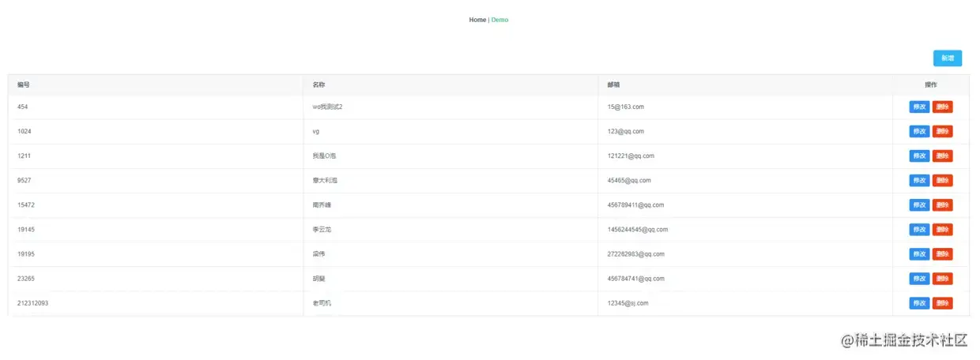This screenshot has width=980, height=360.
Task: Edit row 1024 with 修改 button
Action: pos(919,131)
